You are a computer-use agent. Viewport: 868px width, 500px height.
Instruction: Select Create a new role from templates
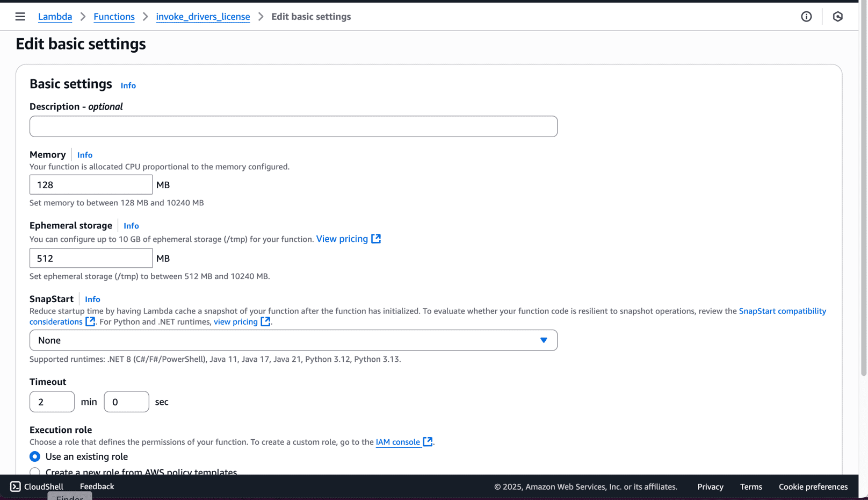coord(35,472)
